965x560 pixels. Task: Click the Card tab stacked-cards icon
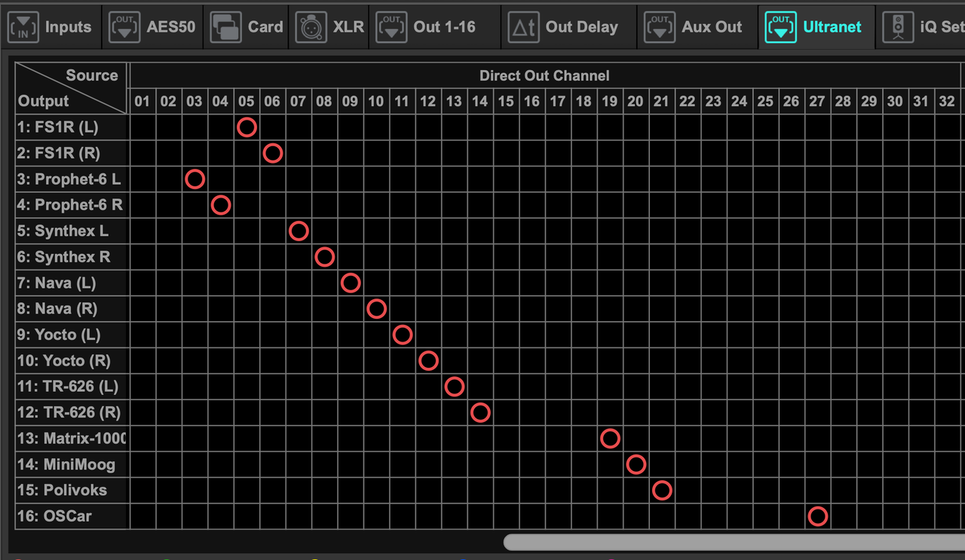point(226,28)
